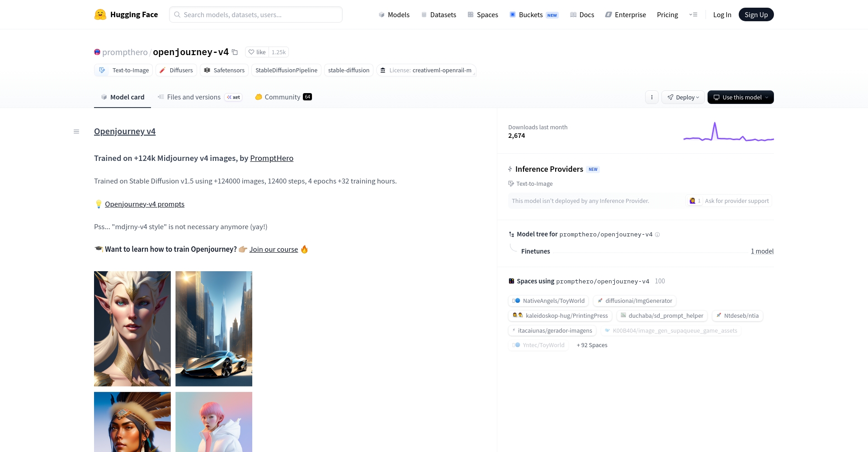Open the kaleidoskop-hug/PrintingPress space
Image resolution: width=868 pixels, height=452 pixels.
pyautogui.click(x=560, y=315)
